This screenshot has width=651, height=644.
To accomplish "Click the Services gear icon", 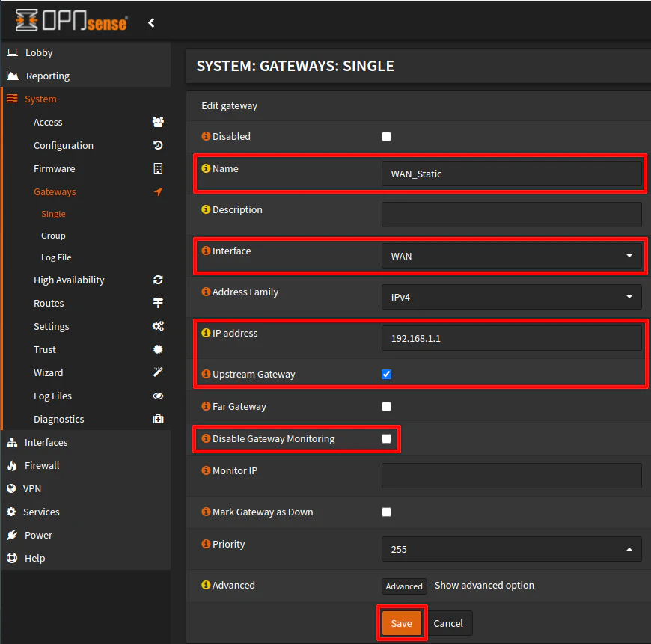I will [x=11, y=512].
